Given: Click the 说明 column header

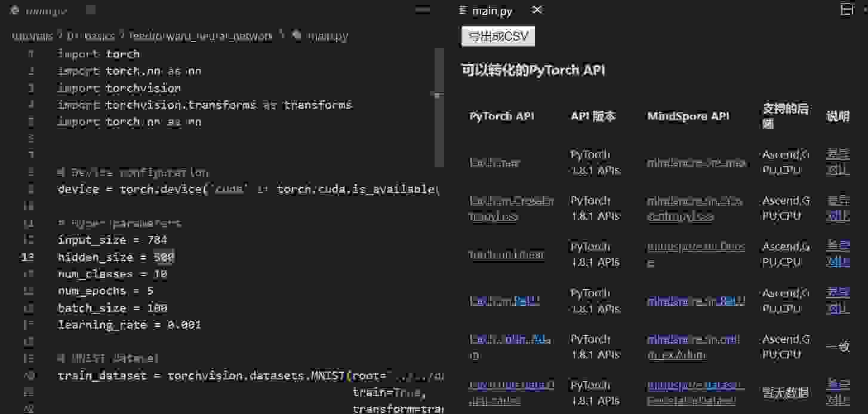Looking at the screenshot, I should click(838, 116).
